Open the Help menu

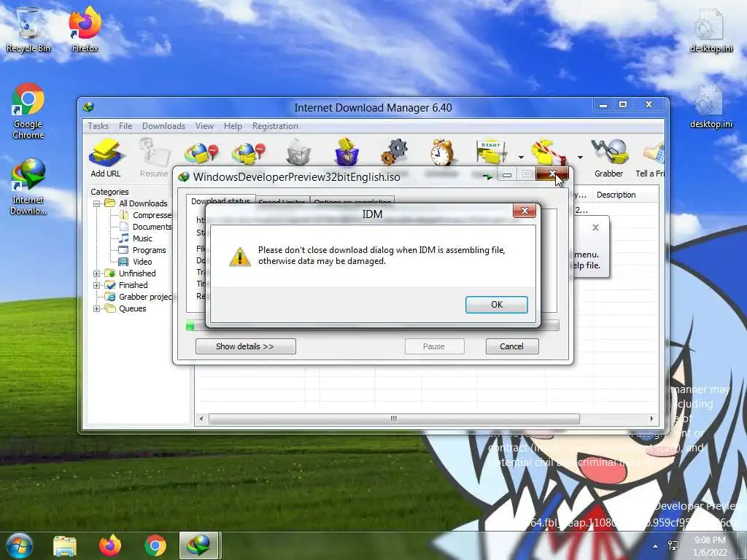(233, 126)
